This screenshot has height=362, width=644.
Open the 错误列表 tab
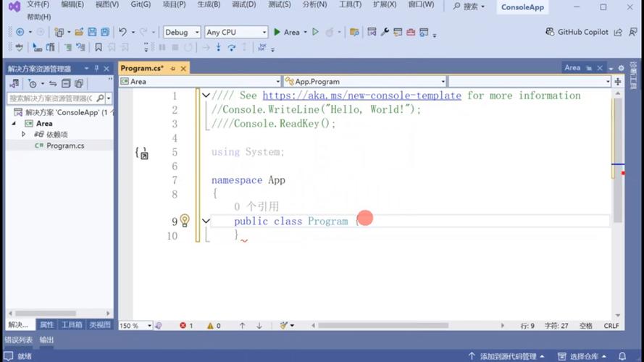(x=19, y=340)
